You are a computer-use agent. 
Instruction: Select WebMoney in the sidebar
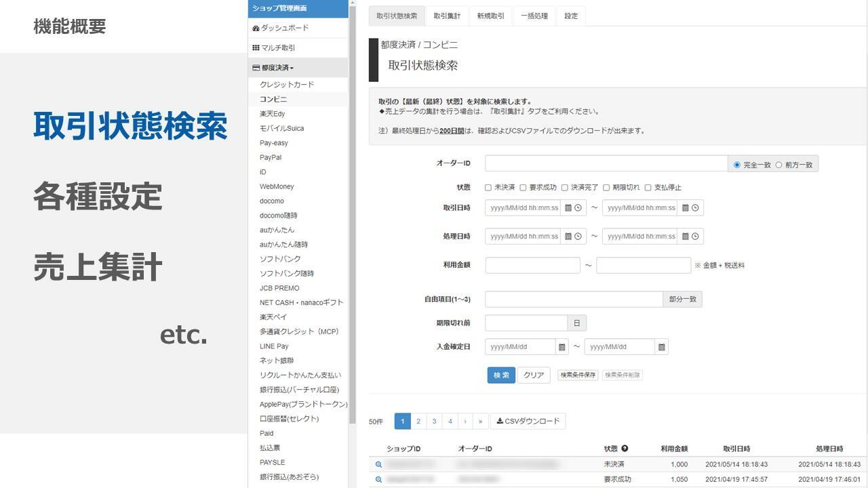tap(277, 186)
